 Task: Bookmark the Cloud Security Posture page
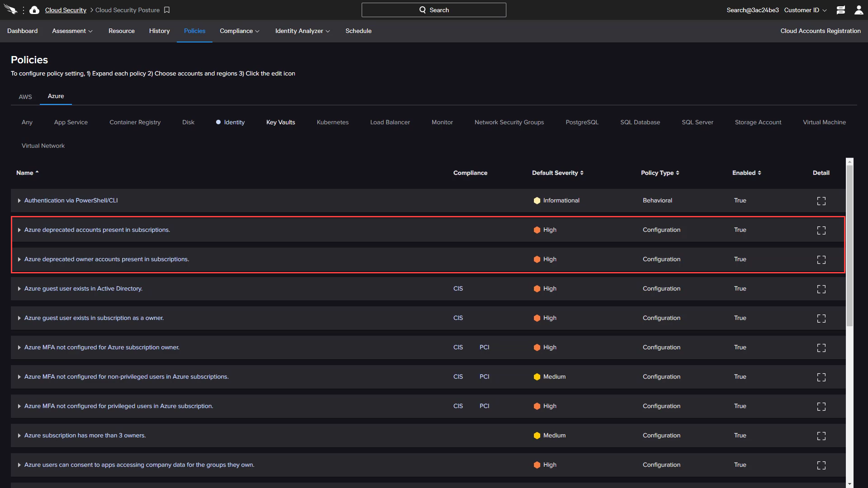coord(167,10)
